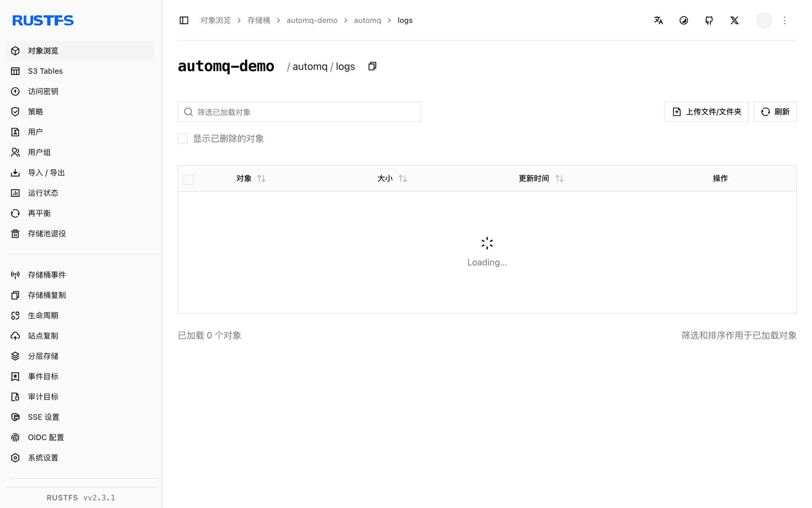Open the 用户组 groups page
The image size is (812, 508).
80,152
